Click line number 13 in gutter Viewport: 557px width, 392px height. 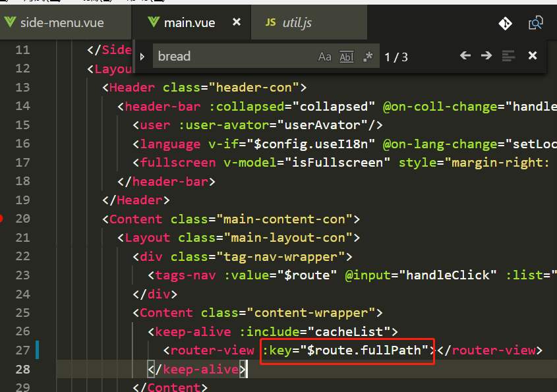[22, 88]
